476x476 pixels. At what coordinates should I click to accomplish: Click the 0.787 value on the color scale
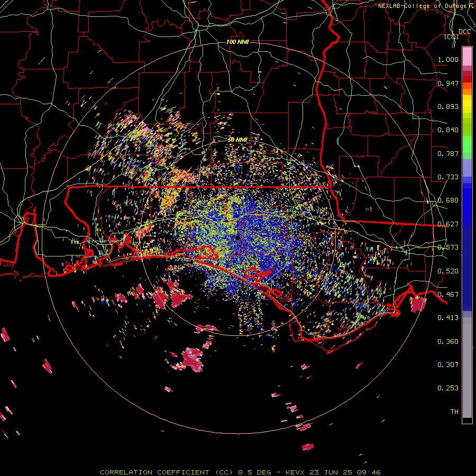448,153
